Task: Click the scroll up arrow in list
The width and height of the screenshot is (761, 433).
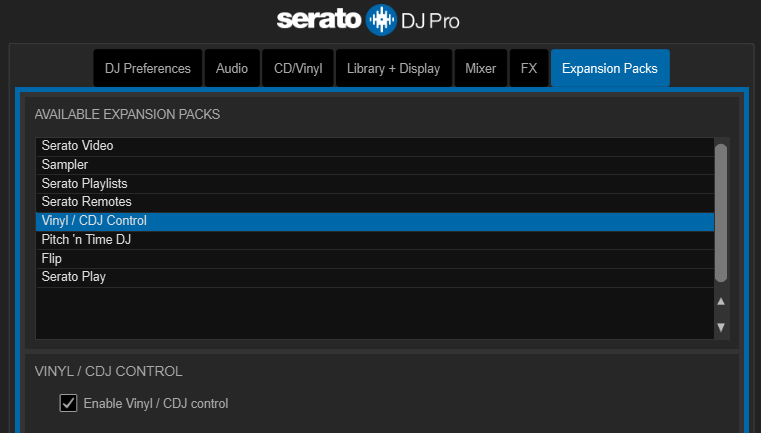Action: pos(721,301)
